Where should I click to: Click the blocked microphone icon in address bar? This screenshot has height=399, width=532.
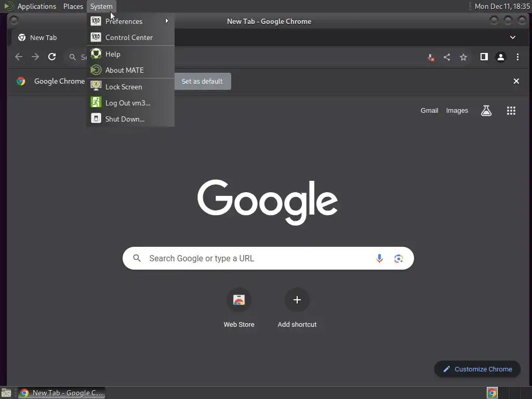[431, 57]
